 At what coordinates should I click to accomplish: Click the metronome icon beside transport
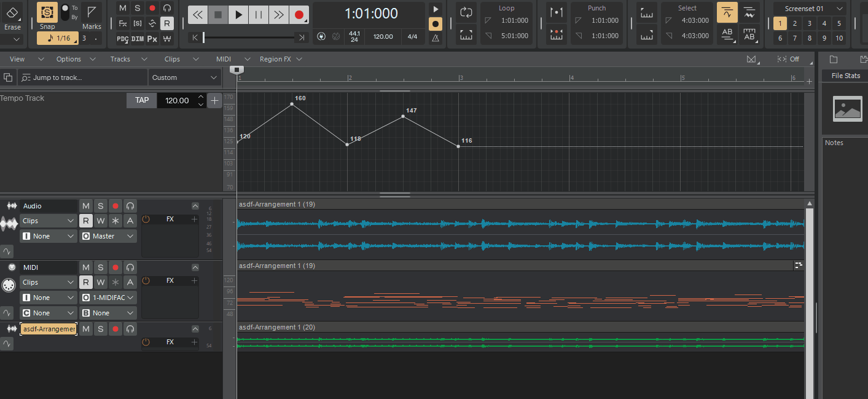(436, 38)
